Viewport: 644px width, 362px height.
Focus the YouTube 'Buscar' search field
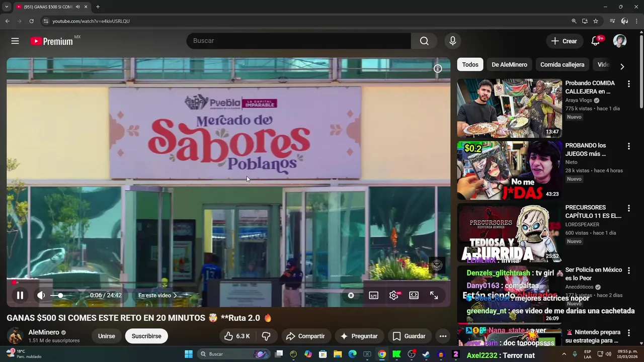pos(299,41)
